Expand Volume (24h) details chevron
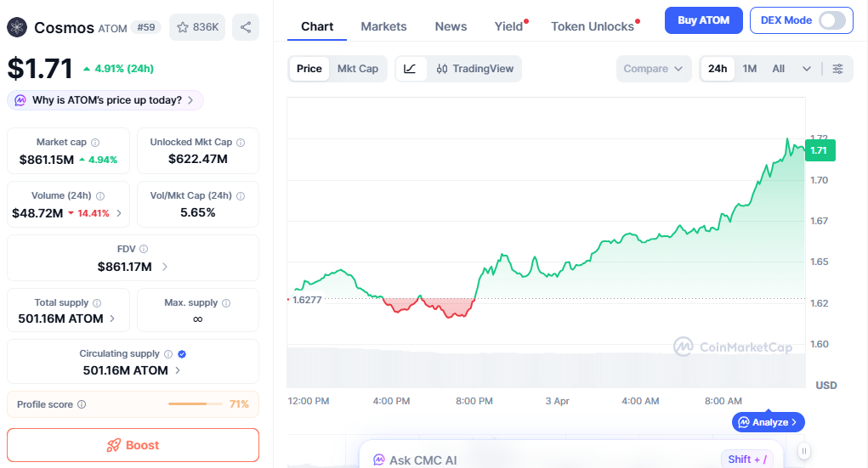This screenshot has width=868, height=468. pos(119,213)
